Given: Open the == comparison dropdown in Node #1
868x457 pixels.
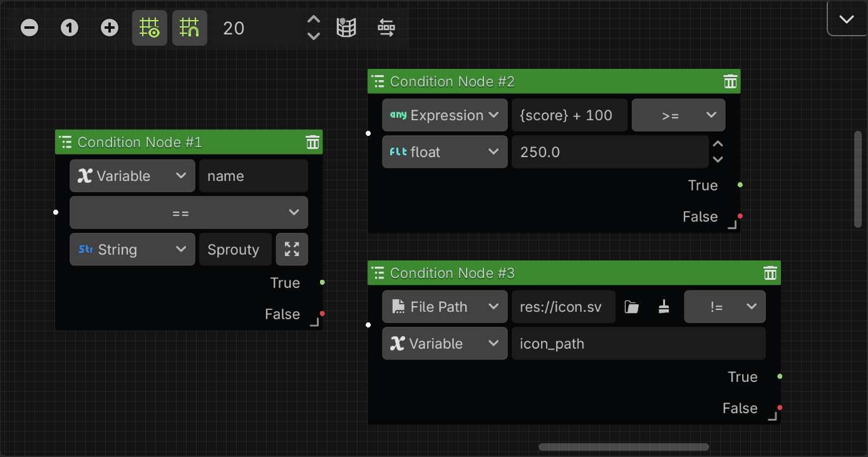Looking at the screenshot, I should 189,212.
